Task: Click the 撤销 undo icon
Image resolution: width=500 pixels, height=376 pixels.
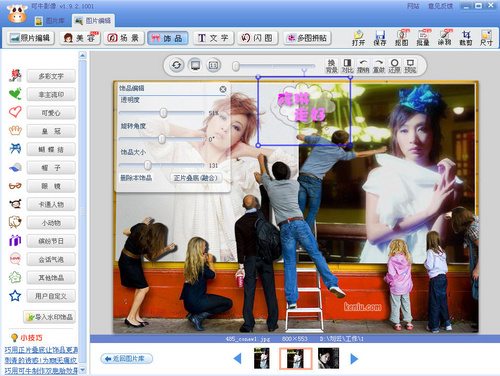Action: tap(363, 66)
